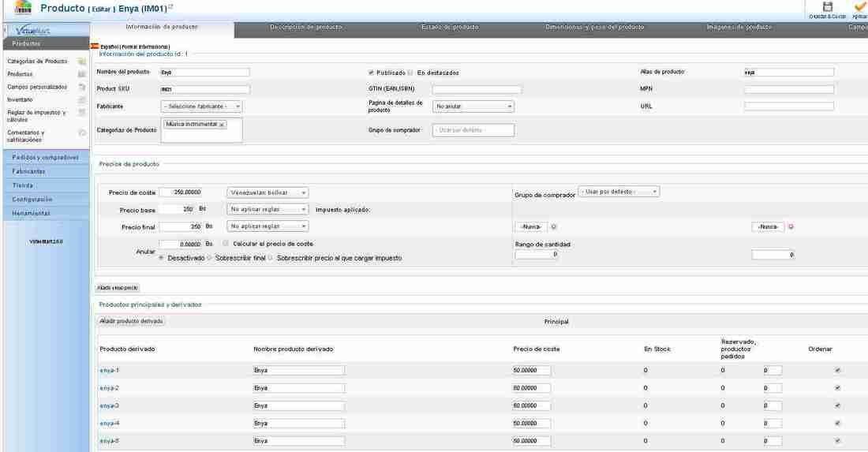Expand the Configuración sidebar section
The height and width of the screenshot is (452, 868).
click(46, 199)
